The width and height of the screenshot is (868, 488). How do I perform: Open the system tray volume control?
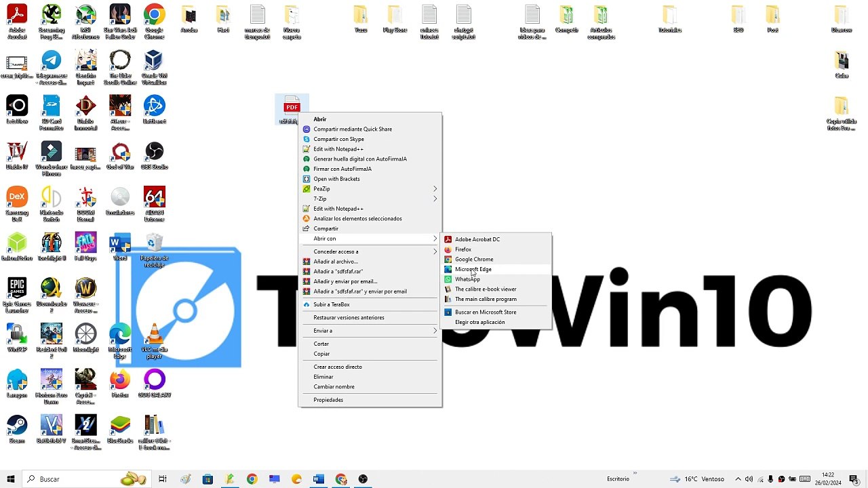(x=749, y=479)
